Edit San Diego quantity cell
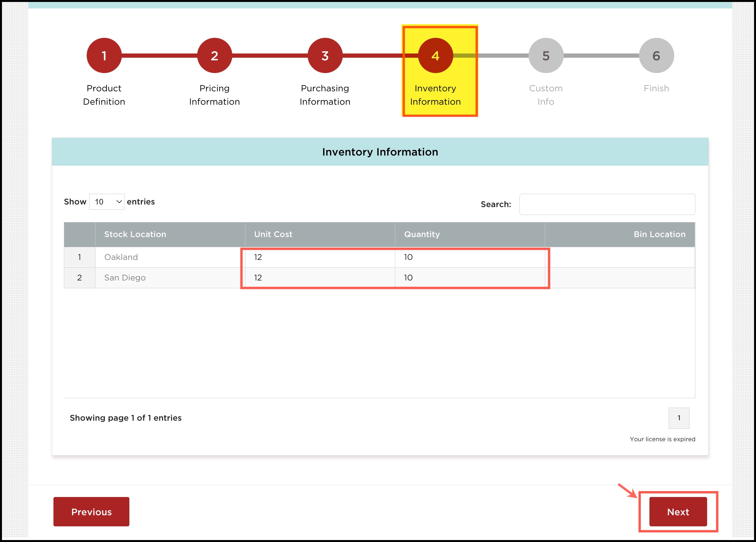Image resolution: width=756 pixels, height=542 pixels. 469,278
